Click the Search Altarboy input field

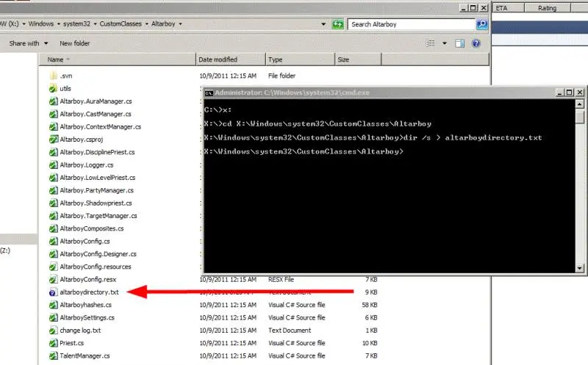[412, 24]
